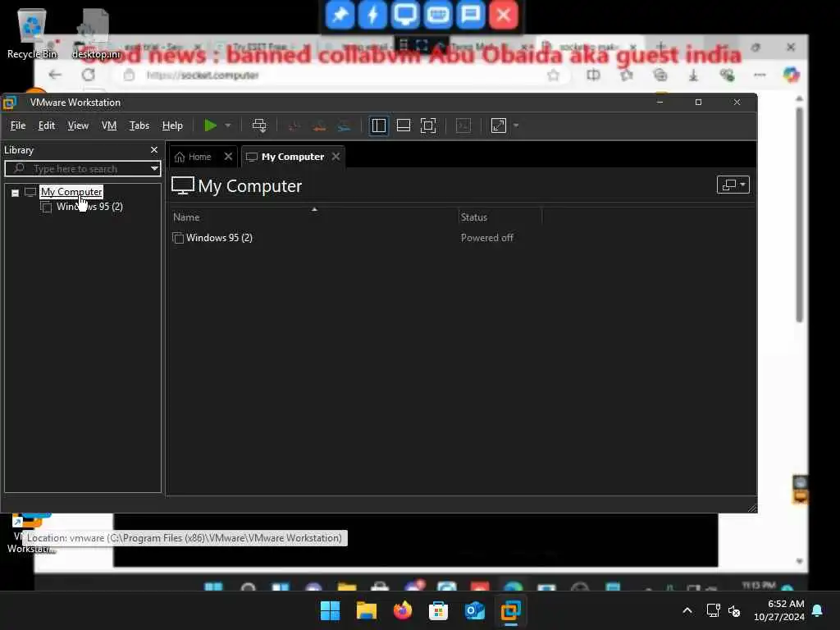Close the My Computer tab
840x630 pixels.
click(x=336, y=157)
